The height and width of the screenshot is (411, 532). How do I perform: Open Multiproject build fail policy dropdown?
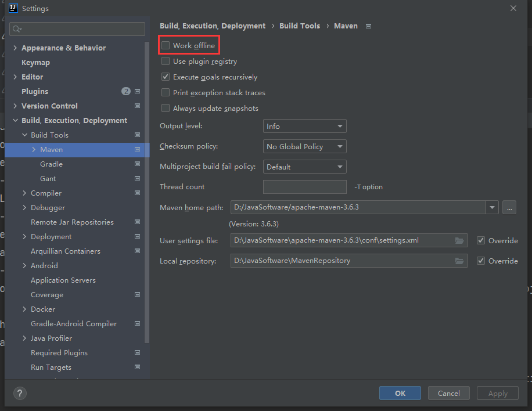(305, 167)
